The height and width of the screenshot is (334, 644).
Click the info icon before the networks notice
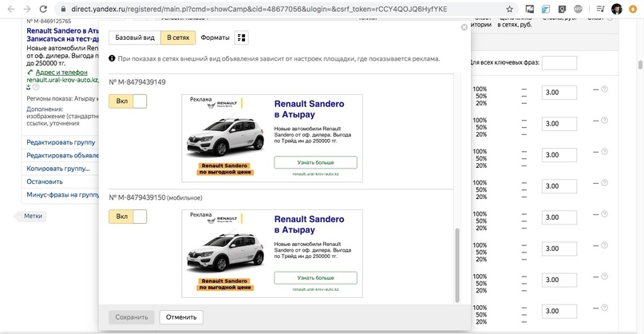(x=112, y=59)
